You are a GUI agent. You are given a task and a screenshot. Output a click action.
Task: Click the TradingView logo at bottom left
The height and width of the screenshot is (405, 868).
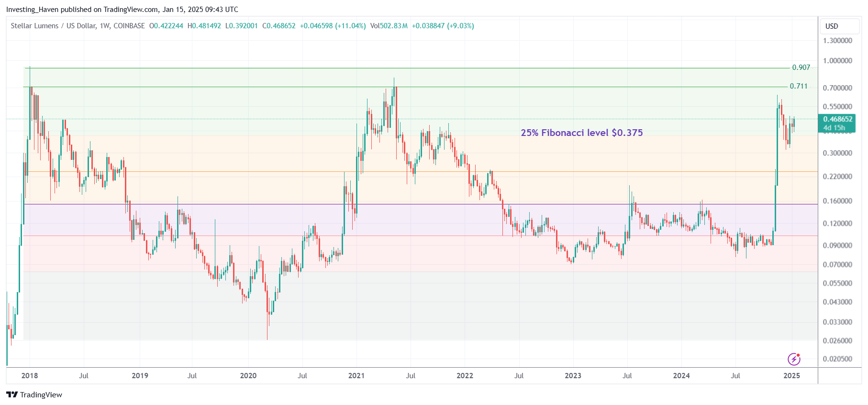[34, 394]
